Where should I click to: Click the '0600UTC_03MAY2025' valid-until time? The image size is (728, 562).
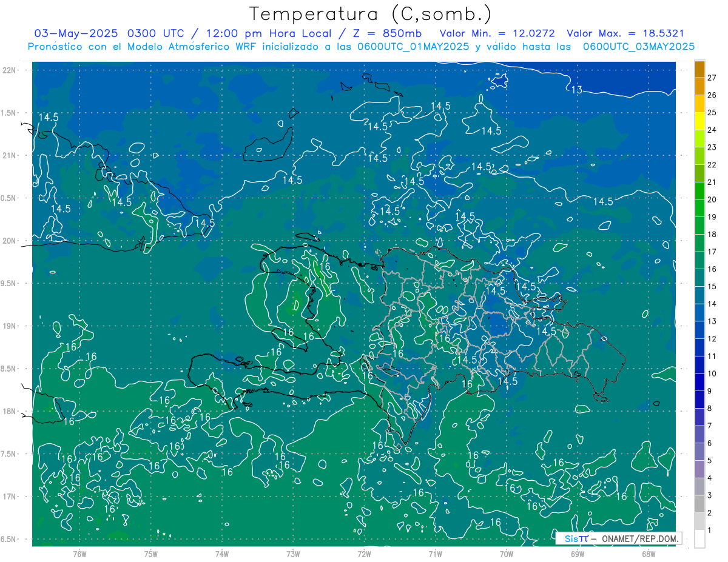coord(639,47)
